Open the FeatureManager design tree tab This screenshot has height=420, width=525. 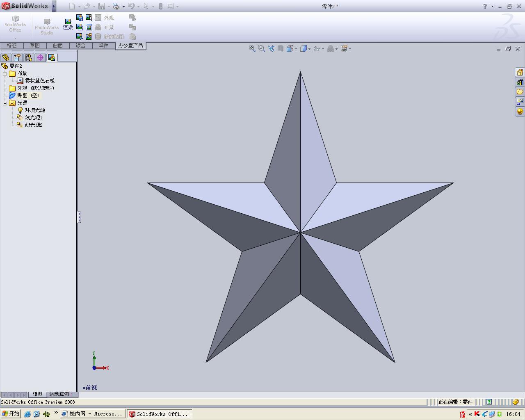click(6, 57)
